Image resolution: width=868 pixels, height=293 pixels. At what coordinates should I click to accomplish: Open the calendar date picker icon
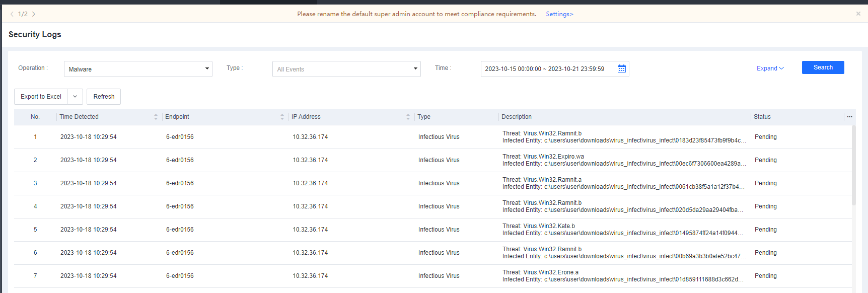622,69
